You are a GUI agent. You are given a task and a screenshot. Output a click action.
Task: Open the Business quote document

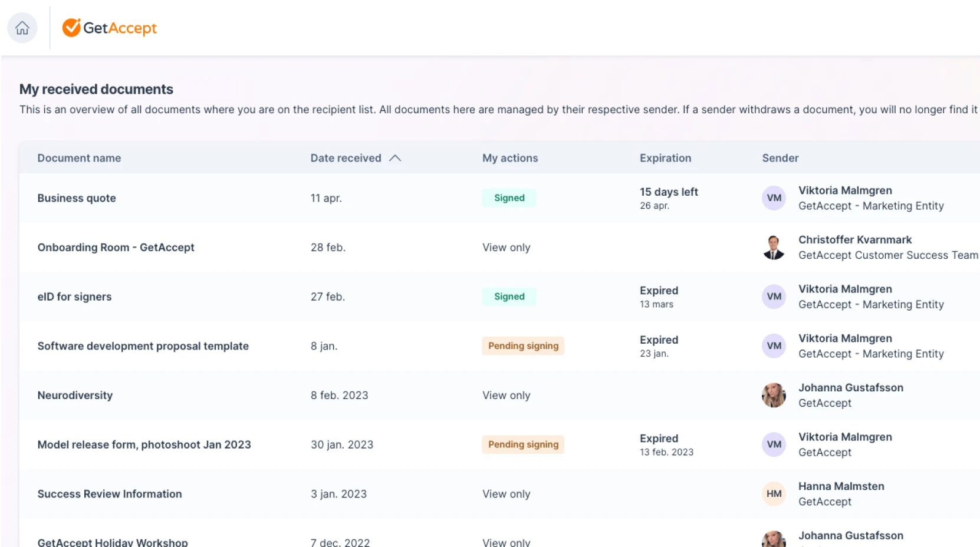click(x=76, y=198)
